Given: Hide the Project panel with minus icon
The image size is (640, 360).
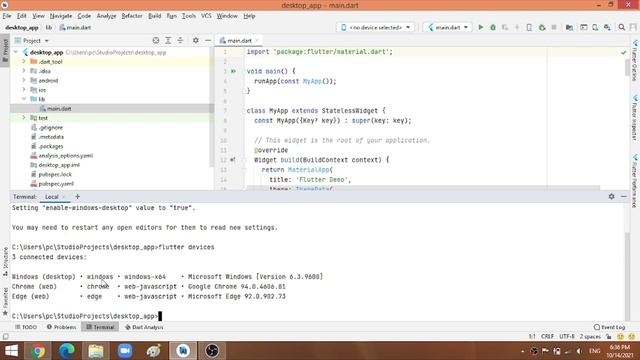Looking at the screenshot, I should 208,40.
